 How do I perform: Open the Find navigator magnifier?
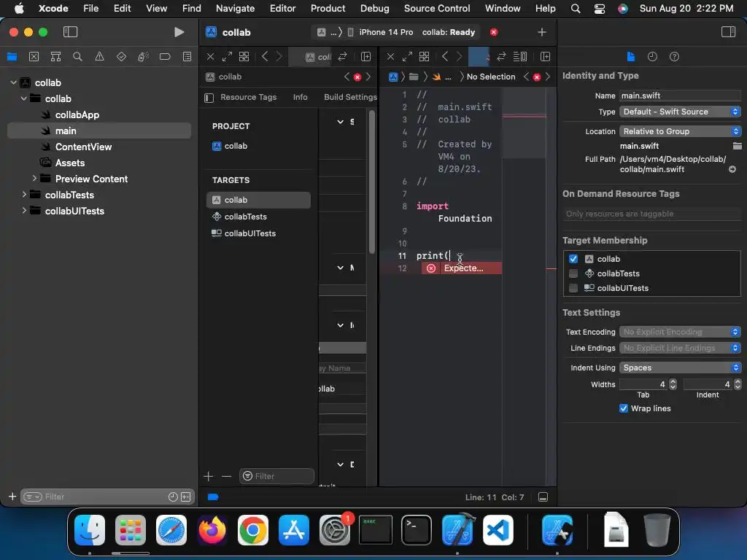click(77, 57)
